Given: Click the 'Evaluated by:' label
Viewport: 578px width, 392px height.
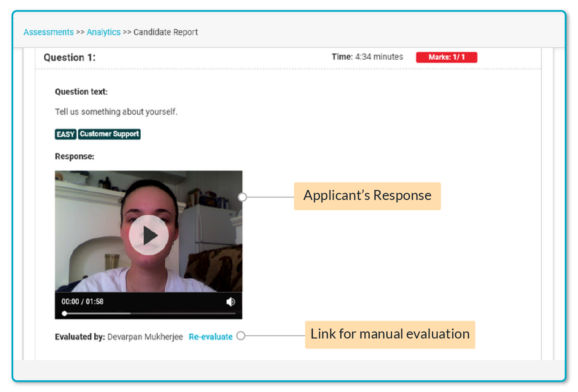Looking at the screenshot, I should click(80, 336).
